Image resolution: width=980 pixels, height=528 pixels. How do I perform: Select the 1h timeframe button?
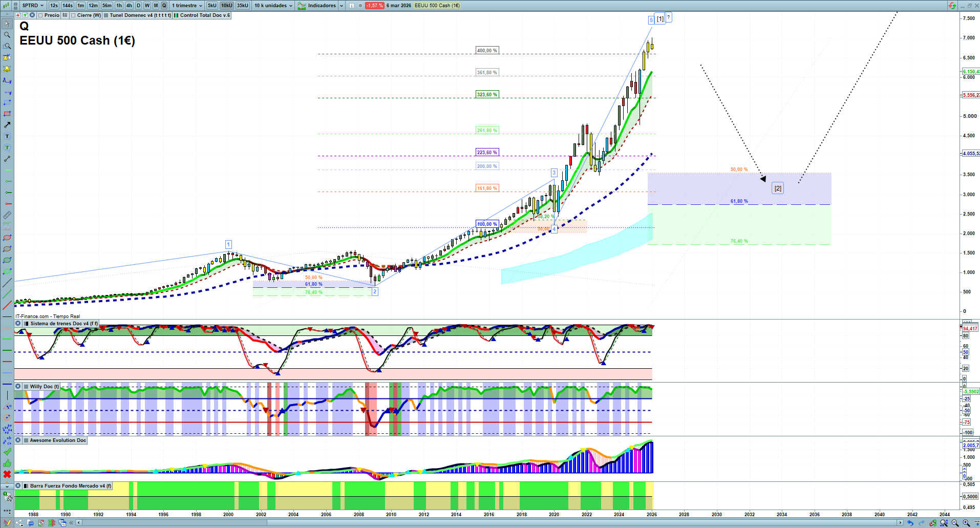click(x=119, y=6)
